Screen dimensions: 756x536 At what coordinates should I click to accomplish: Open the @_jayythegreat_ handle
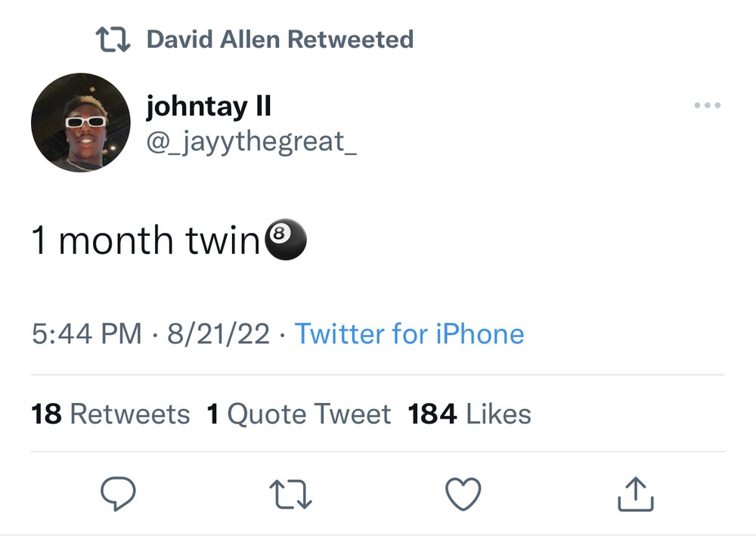pyautogui.click(x=251, y=141)
